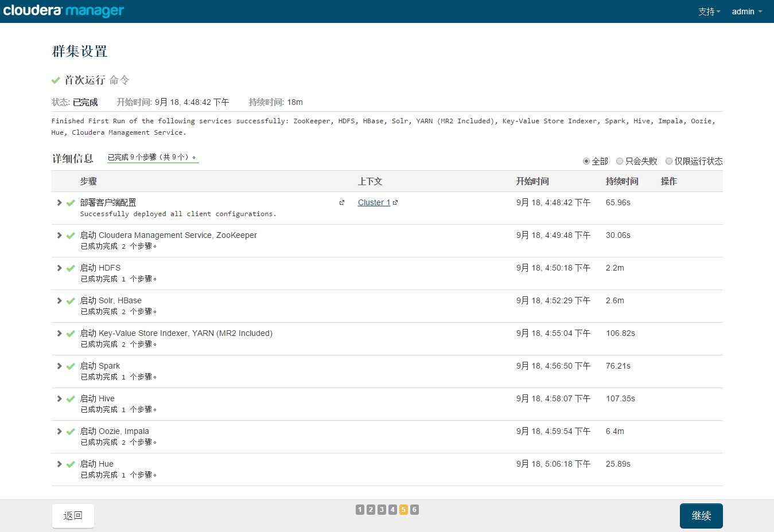Click the 2.2m duration of HDFS step
This screenshot has width=774, height=532.
coord(614,268)
